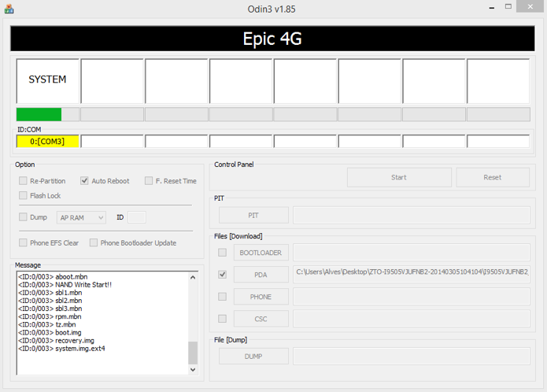This screenshot has width=547, height=392.
Task: Click the PDA file path field
Action: (x=412, y=275)
